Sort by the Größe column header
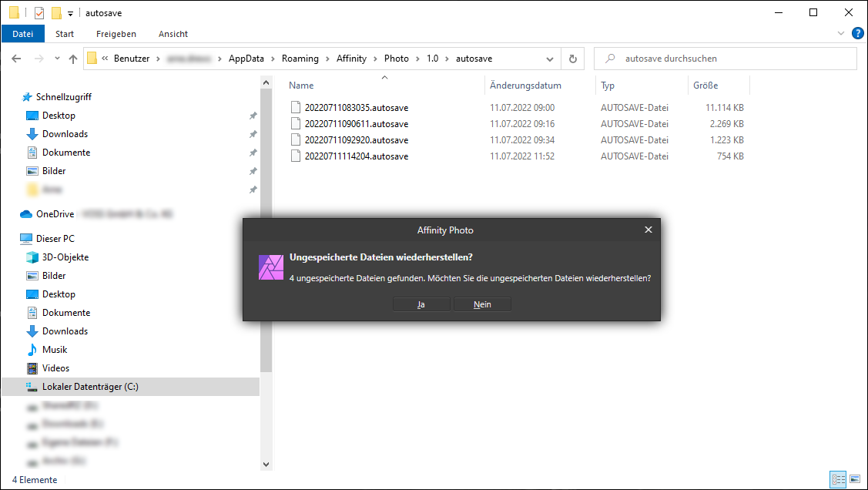868x490 pixels. click(705, 86)
